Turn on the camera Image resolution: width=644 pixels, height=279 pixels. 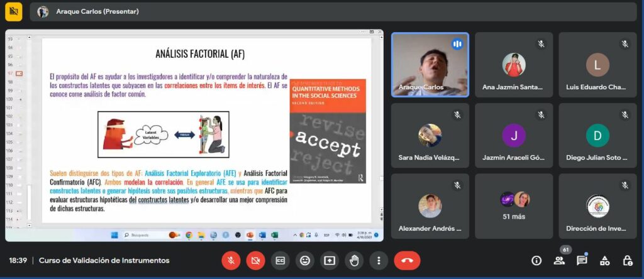[255, 260]
